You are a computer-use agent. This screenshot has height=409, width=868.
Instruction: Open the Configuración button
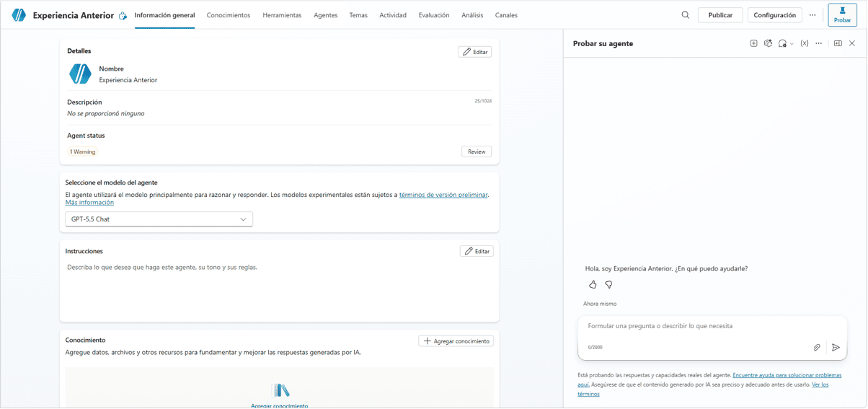[x=775, y=15]
